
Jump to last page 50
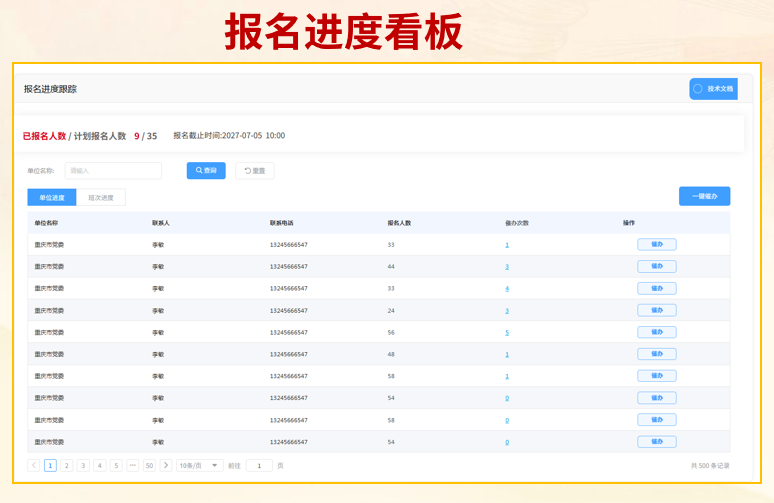tap(149, 465)
